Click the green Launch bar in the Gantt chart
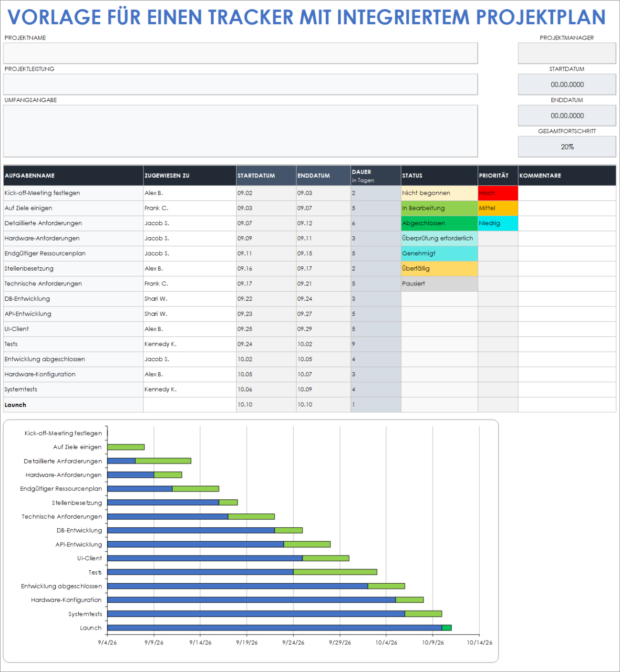This screenshot has height=672, width=620. [446, 627]
